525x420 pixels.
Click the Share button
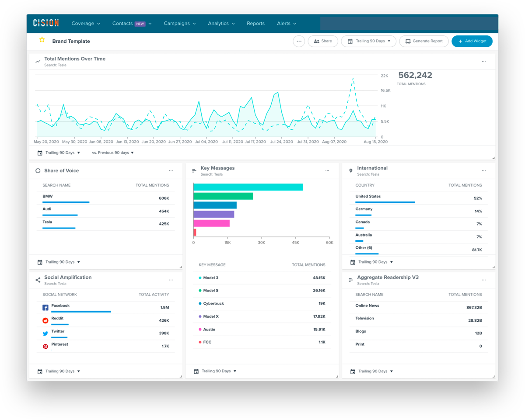(x=323, y=41)
